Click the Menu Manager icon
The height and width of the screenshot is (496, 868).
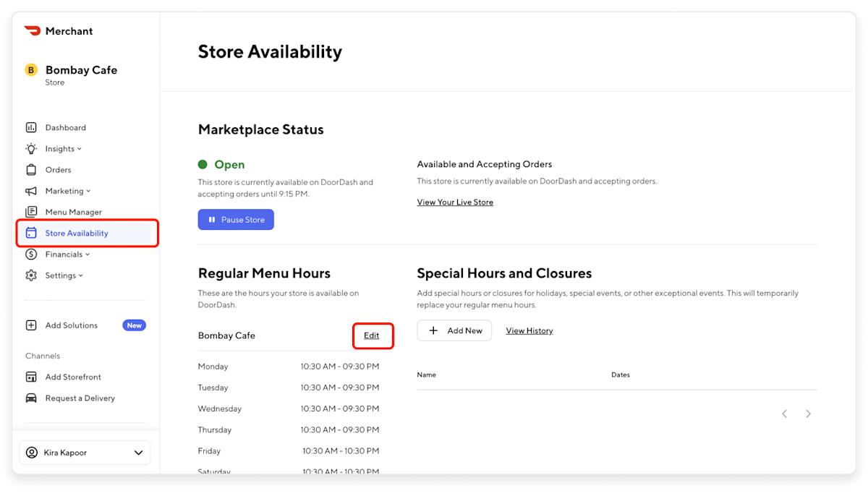(31, 212)
